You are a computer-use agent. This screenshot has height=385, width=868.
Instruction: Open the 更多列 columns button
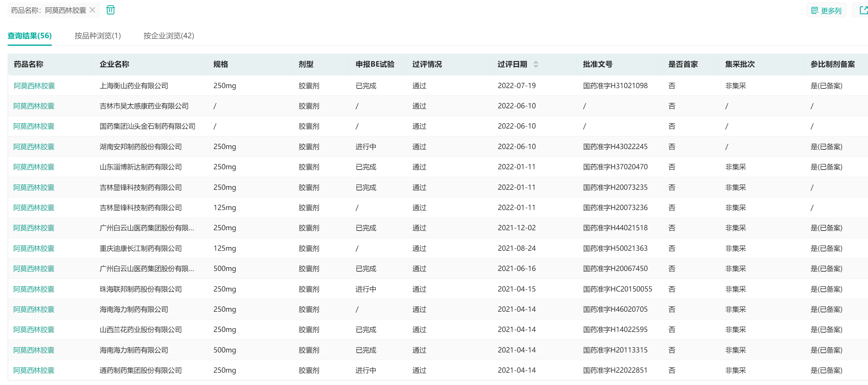pos(826,10)
